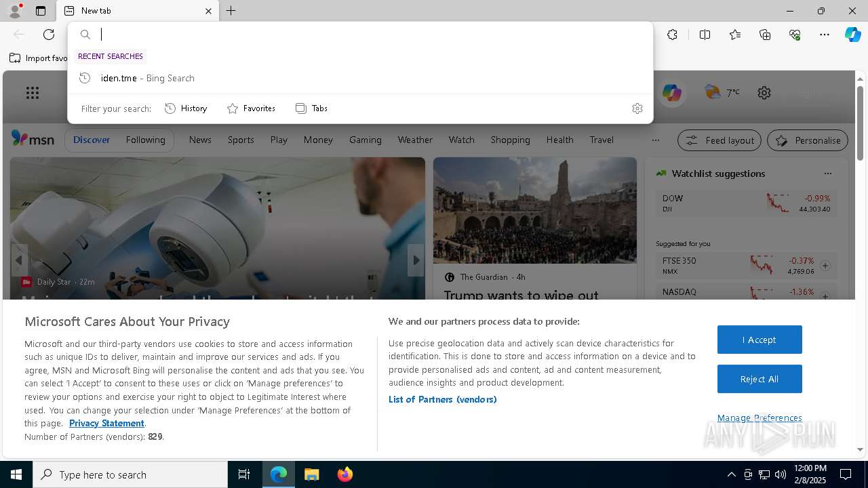The height and width of the screenshot is (488, 868).
Task: Open the Money category
Action: pyautogui.click(x=318, y=140)
